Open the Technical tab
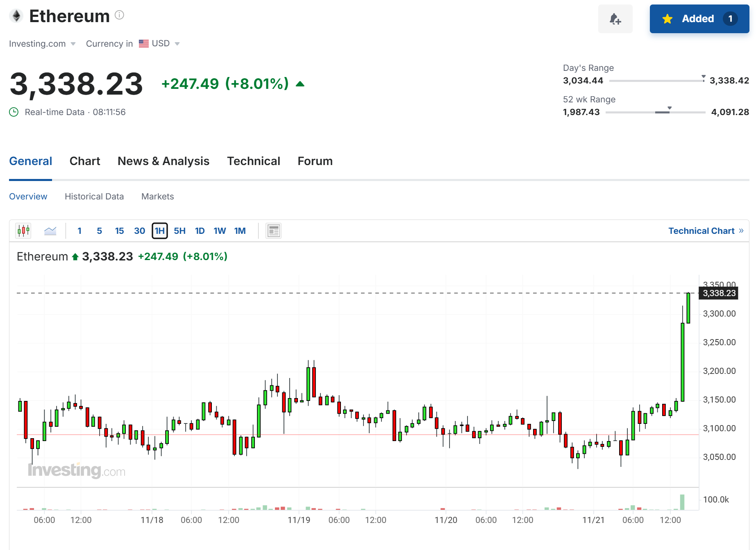 click(254, 161)
